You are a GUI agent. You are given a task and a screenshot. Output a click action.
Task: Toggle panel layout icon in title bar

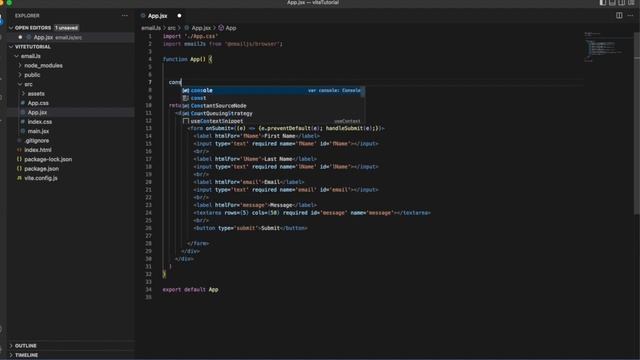click(612, 3)
